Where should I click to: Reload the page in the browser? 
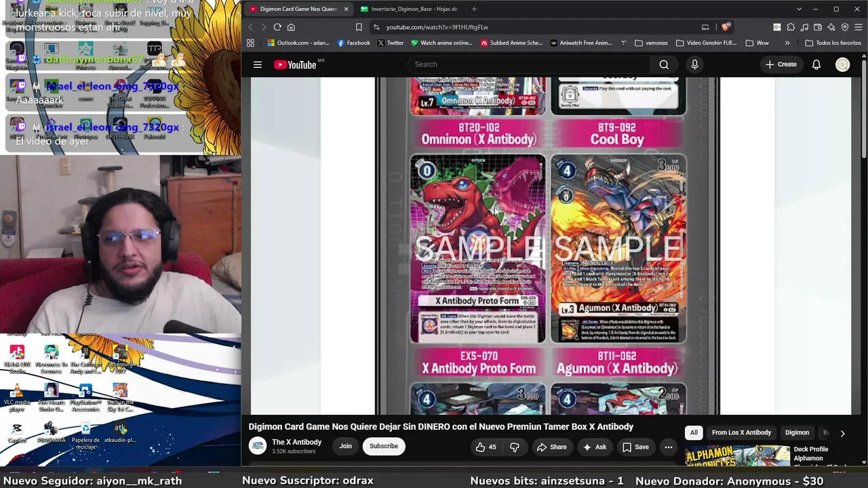(x=277, y=27)
